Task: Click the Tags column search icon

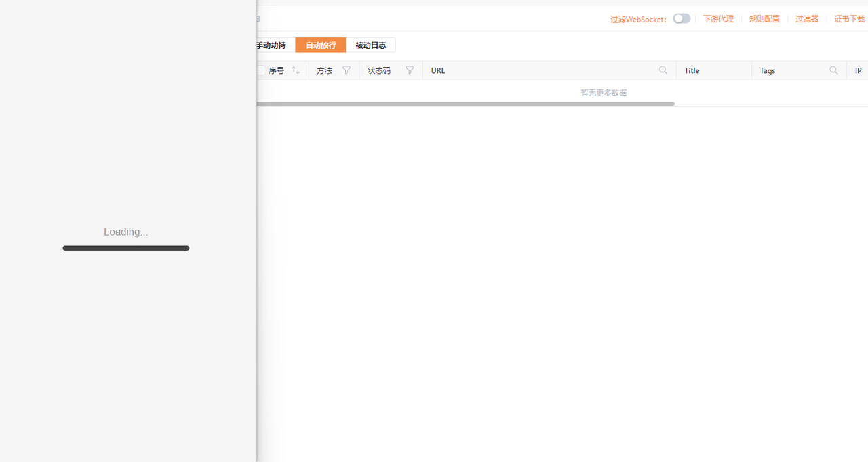Action: (x=833, y=70)
